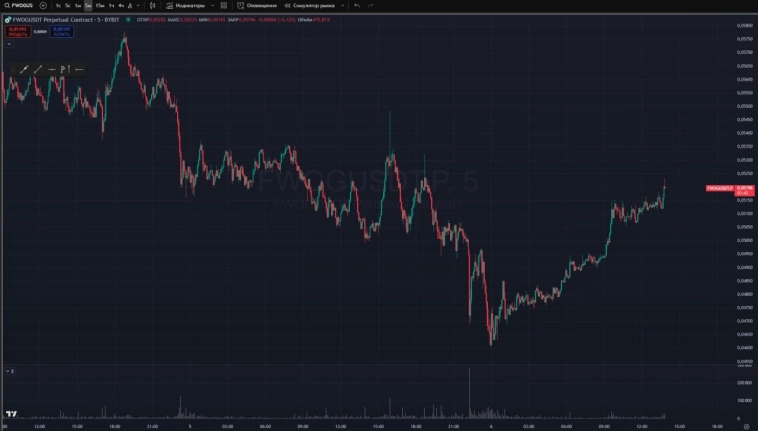Select the 1-minute timeframe
The image size is (758, 431).
78,5
